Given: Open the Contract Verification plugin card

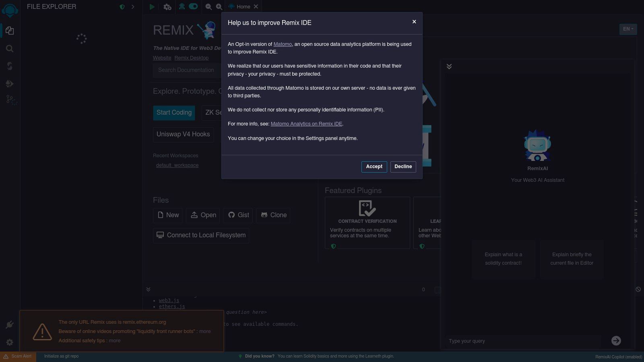Looking at the screenshot, I should (367, 223).
